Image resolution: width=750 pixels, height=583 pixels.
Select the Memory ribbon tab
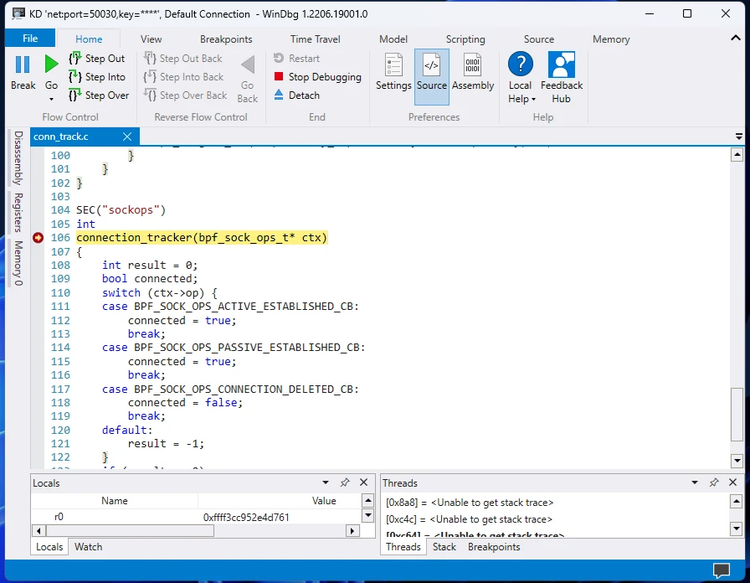[611, 39]
